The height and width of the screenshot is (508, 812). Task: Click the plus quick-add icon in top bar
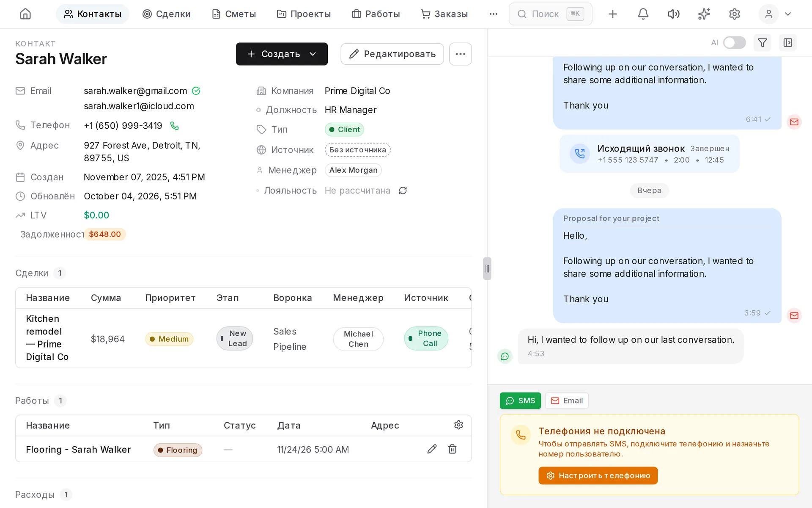click(x=612, y=14)
